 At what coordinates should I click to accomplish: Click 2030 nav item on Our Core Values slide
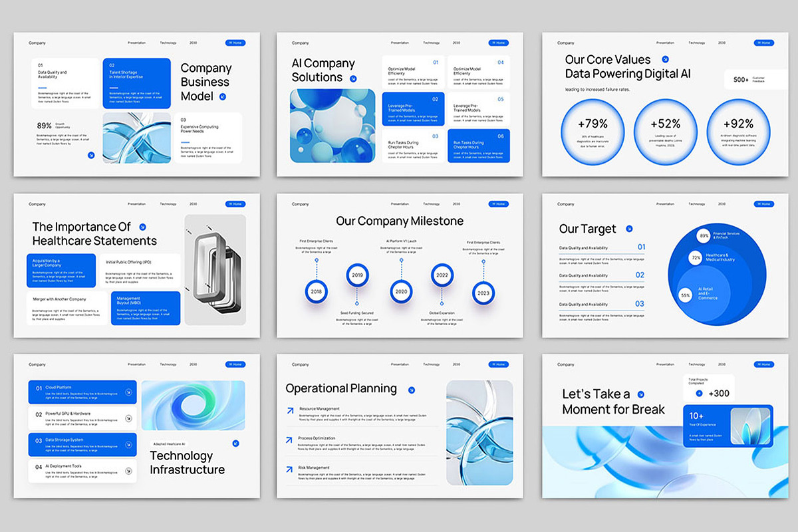[x=722, y=43]
